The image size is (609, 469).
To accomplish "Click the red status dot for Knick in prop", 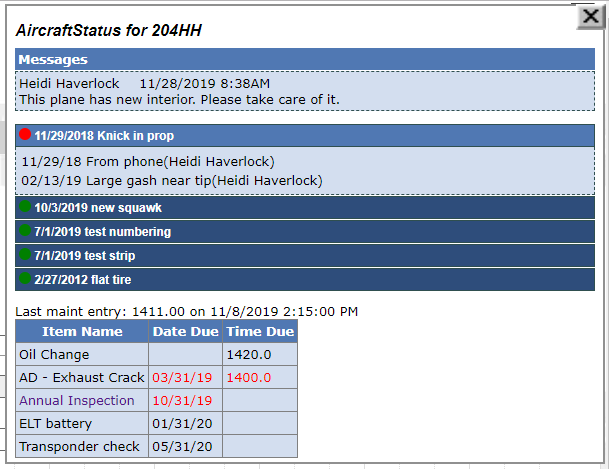I will pos(25,134).
